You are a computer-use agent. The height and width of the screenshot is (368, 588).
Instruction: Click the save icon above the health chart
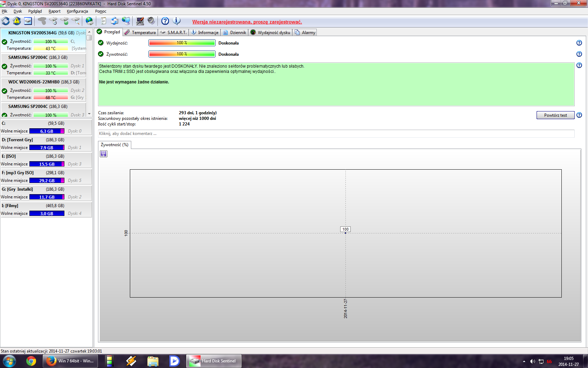[104, 154]
